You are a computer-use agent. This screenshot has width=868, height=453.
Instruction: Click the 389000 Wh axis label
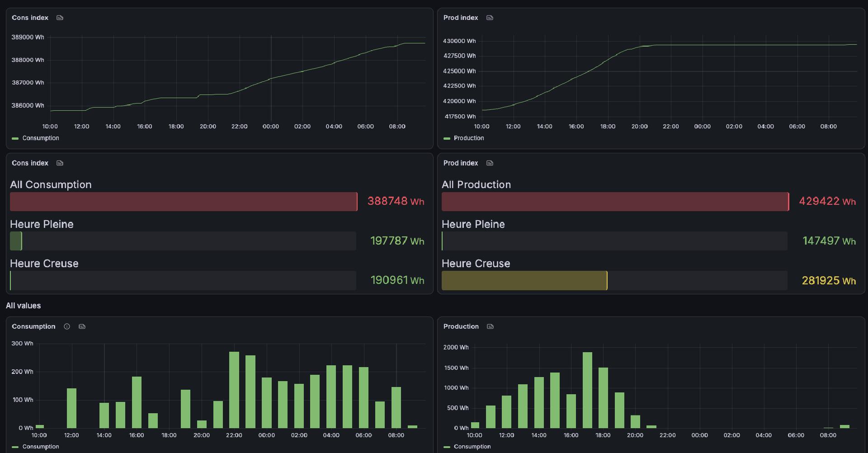[x=28, y=37]
